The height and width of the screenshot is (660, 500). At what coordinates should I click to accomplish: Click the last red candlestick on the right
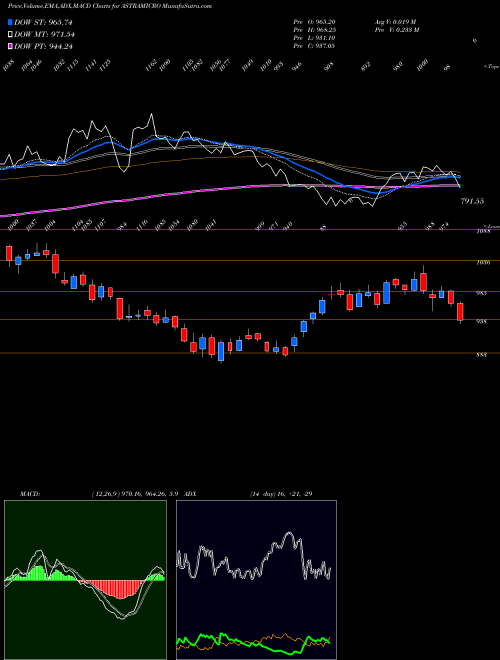click(460, 312)
